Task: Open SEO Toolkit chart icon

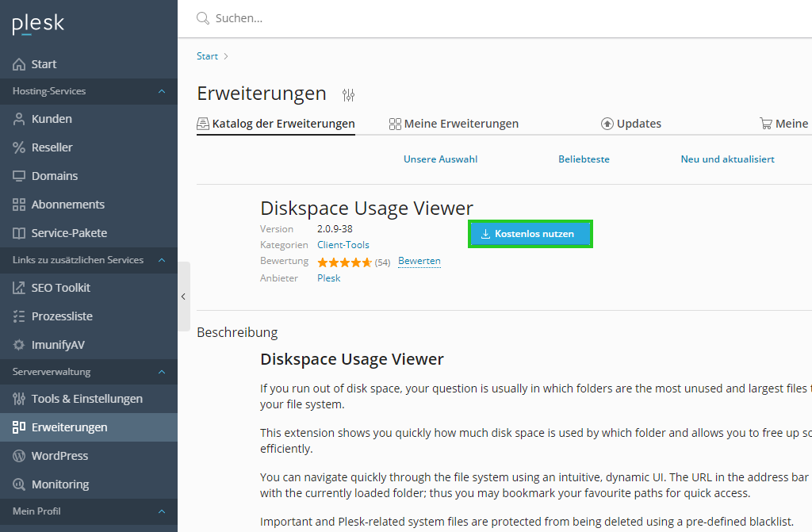Action: 19,288
